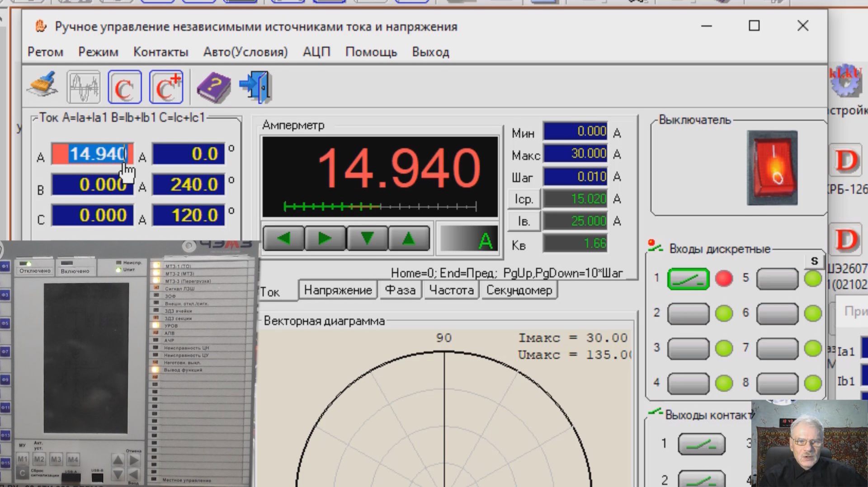
Task: Open the waveform oscillogram tool
Action: click(84, 87)
